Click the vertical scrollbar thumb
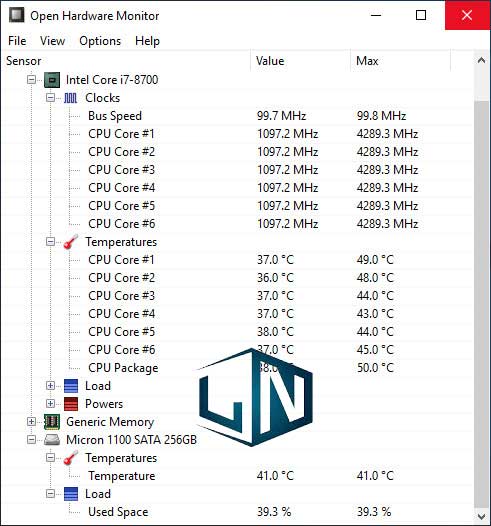This screenshot has width=491, height=526. tap(481, 304)
